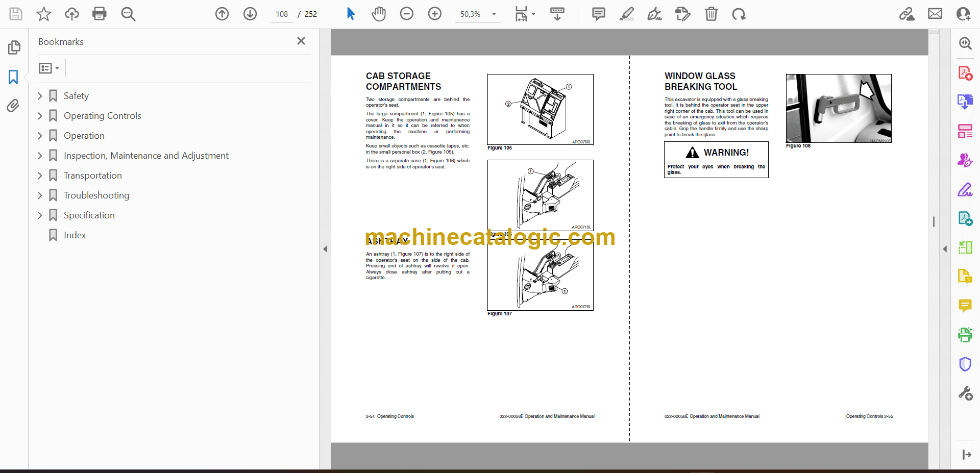Click the zoom in plus button

(x=434, y=14)
